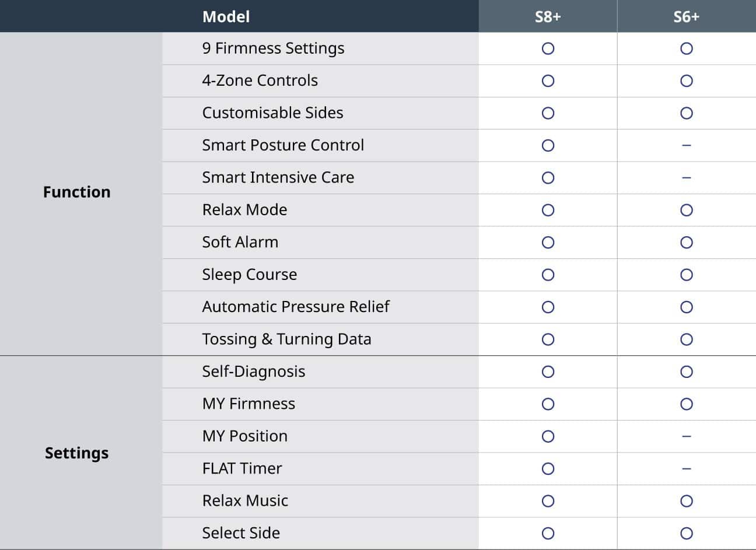The height and width of the screenshot is (550, 756).
Task: Click the S8+ circle for MY Position
Action: pyautogui.click(x=548, y=436)
